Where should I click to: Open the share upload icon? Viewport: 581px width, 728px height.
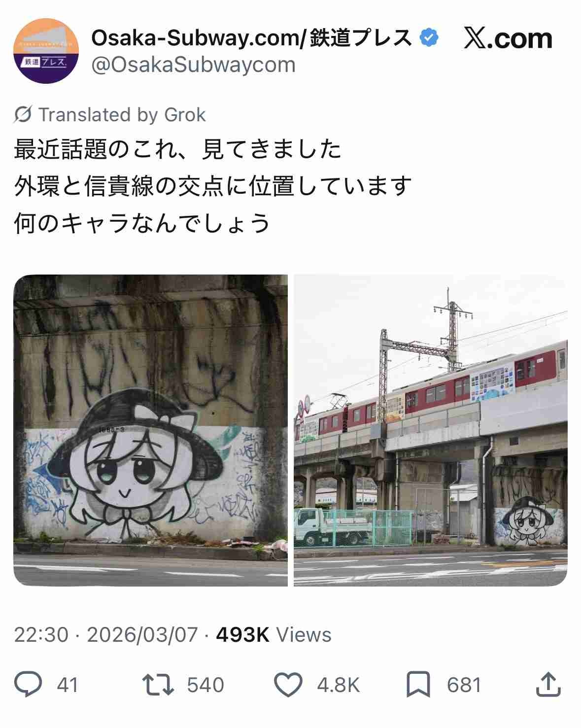pyautogui.click(x=548, y=684)
